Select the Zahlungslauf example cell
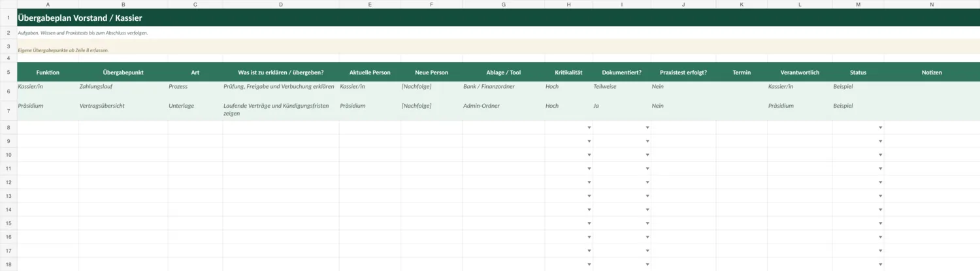 pos(123,91)
